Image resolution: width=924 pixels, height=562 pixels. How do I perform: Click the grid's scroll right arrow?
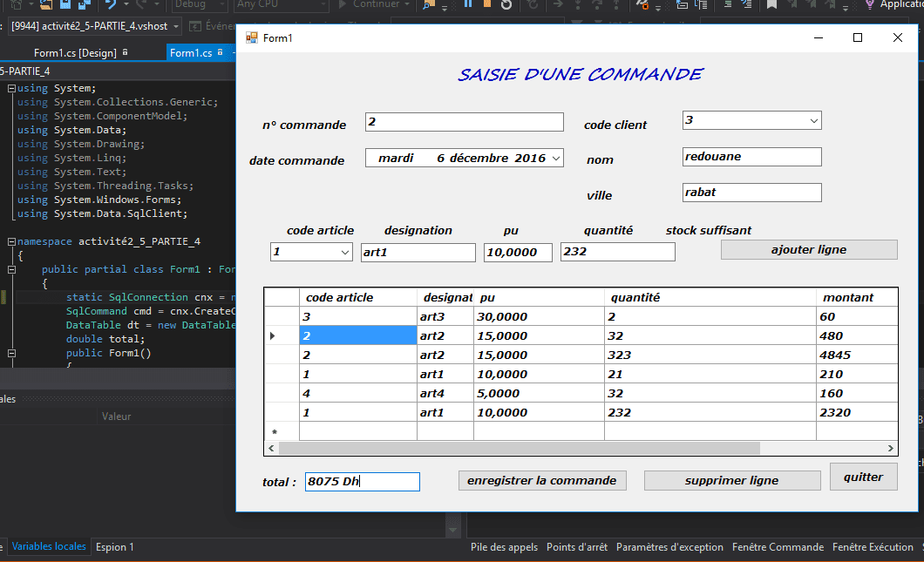click(x=890, y=448)
